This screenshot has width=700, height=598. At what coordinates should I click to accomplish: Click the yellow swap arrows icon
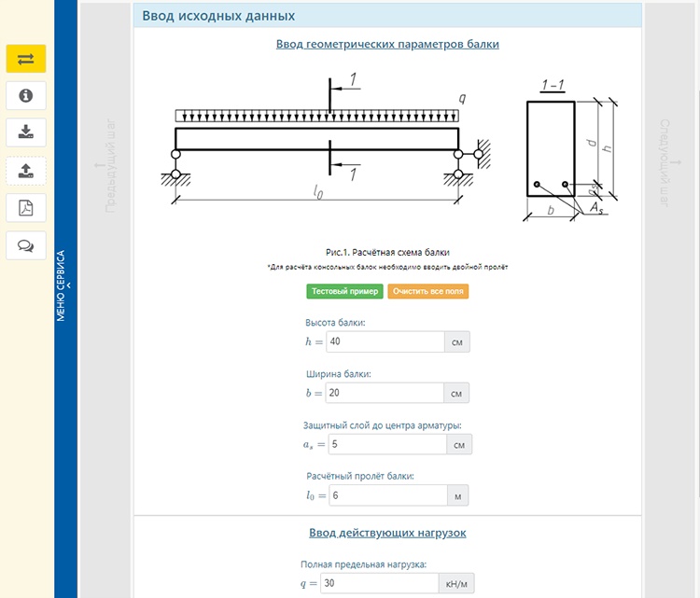tap(26, 59)
